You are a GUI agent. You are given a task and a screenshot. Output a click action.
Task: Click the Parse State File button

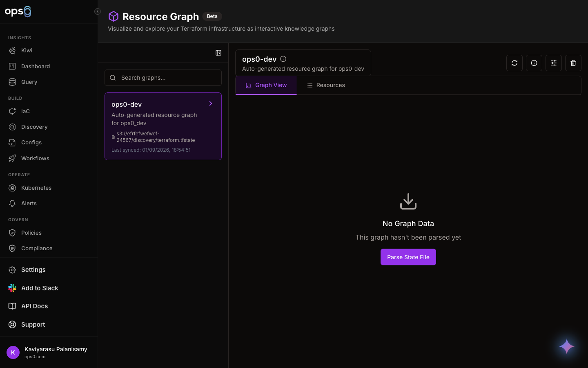408,257
